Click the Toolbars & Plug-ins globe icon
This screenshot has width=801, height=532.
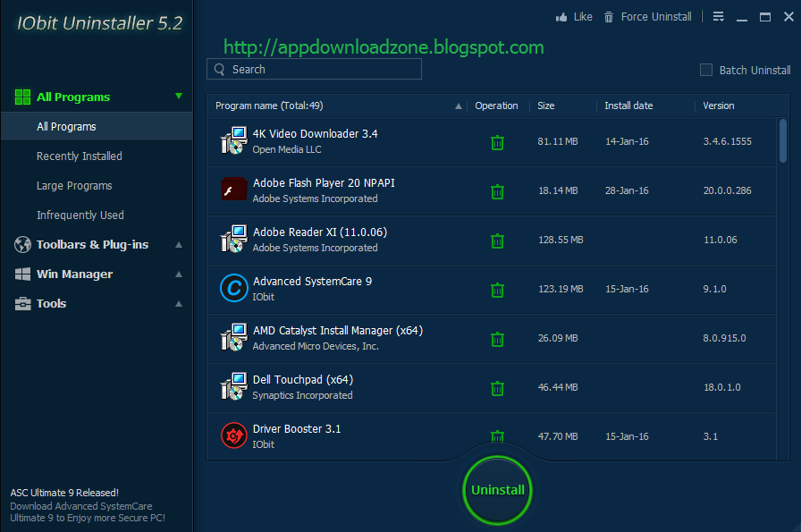pos(22,244)
